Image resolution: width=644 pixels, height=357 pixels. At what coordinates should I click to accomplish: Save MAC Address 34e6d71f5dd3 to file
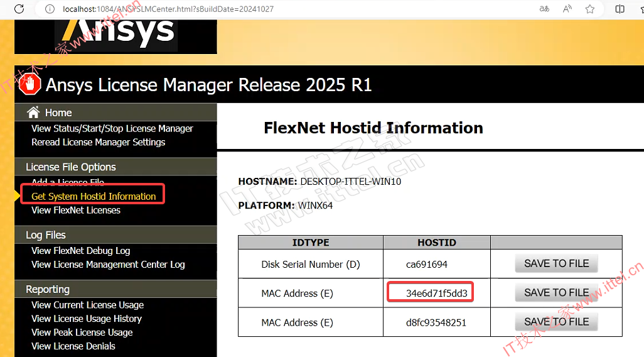pos(557,293)
